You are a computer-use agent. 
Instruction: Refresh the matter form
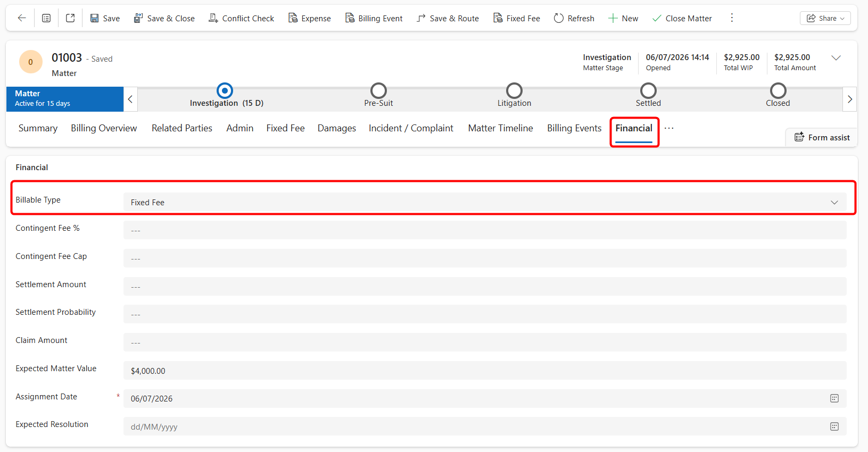click(574, 18)
